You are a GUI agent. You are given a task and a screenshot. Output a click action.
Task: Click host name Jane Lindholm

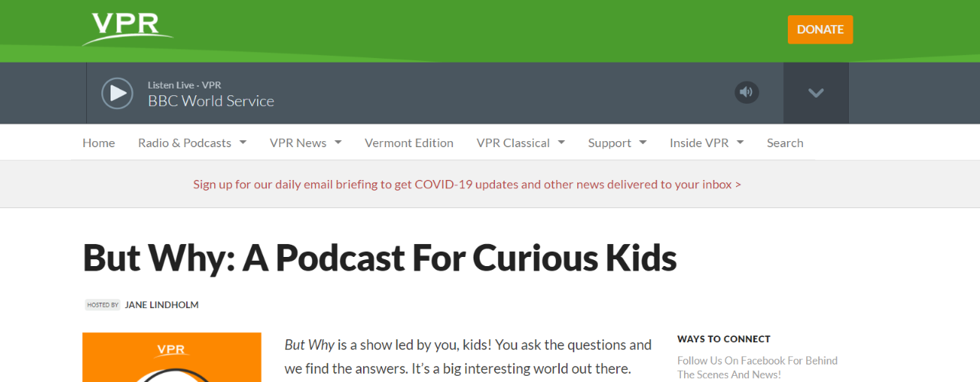[x=162, y=305]
